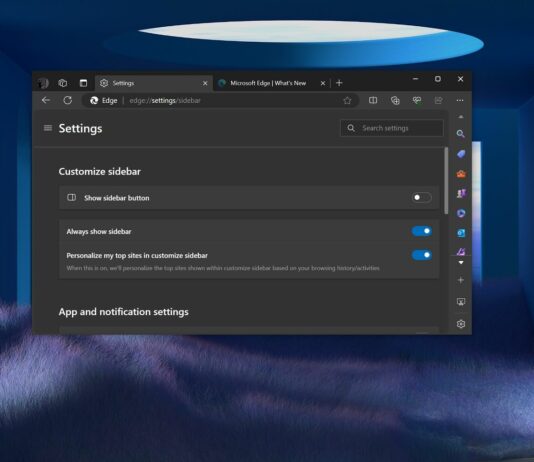Refresh the settings page
The width and height of the screenshot is (534, 462).
(67, 100)
